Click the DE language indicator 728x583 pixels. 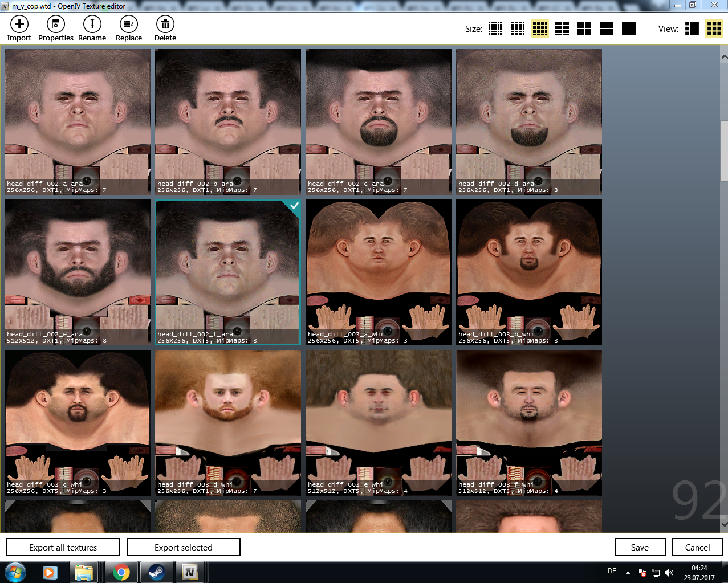tap(612, 571)
